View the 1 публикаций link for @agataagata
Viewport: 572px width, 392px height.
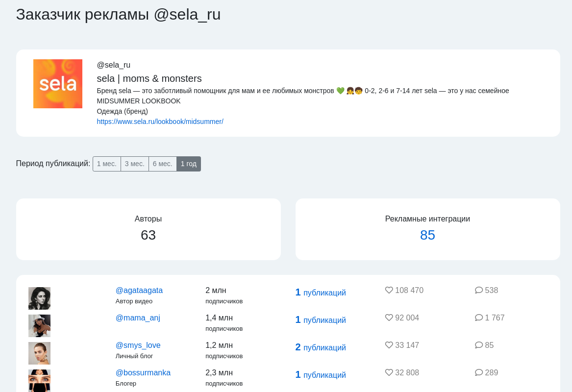click(x=320, y=293)
